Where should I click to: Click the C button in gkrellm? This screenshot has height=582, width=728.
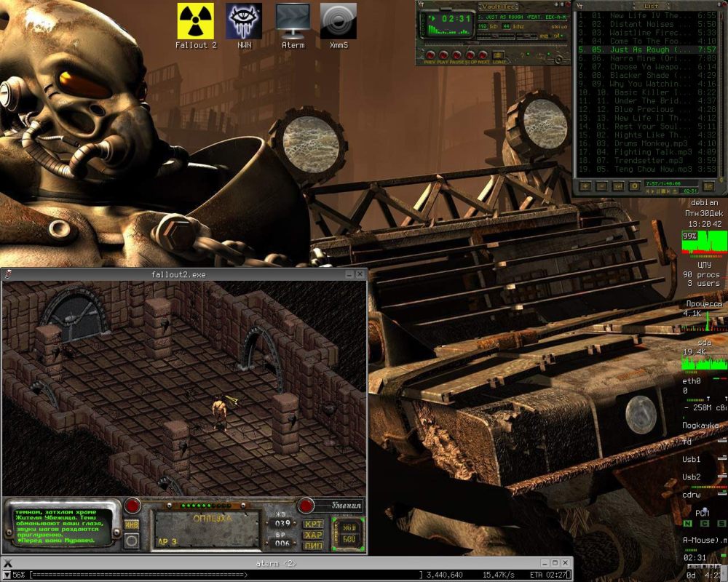[705, 524]
